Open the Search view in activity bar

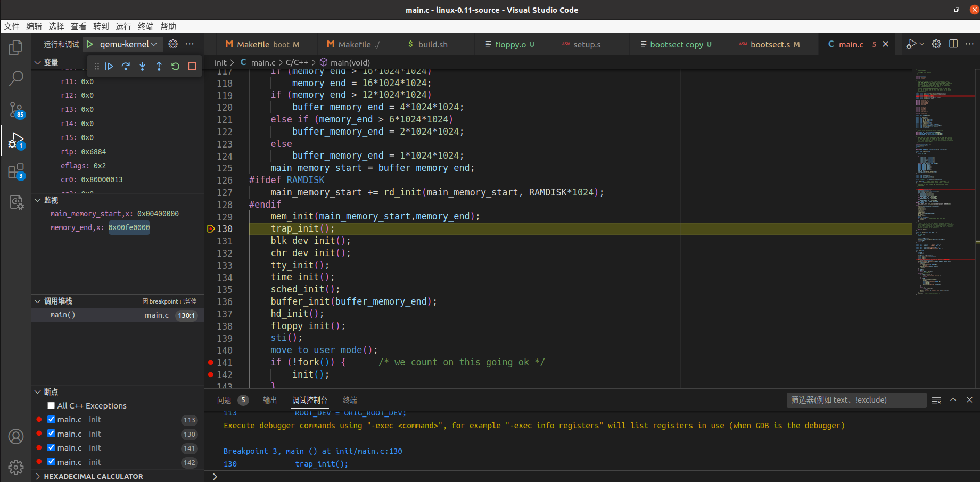[16, 79]
